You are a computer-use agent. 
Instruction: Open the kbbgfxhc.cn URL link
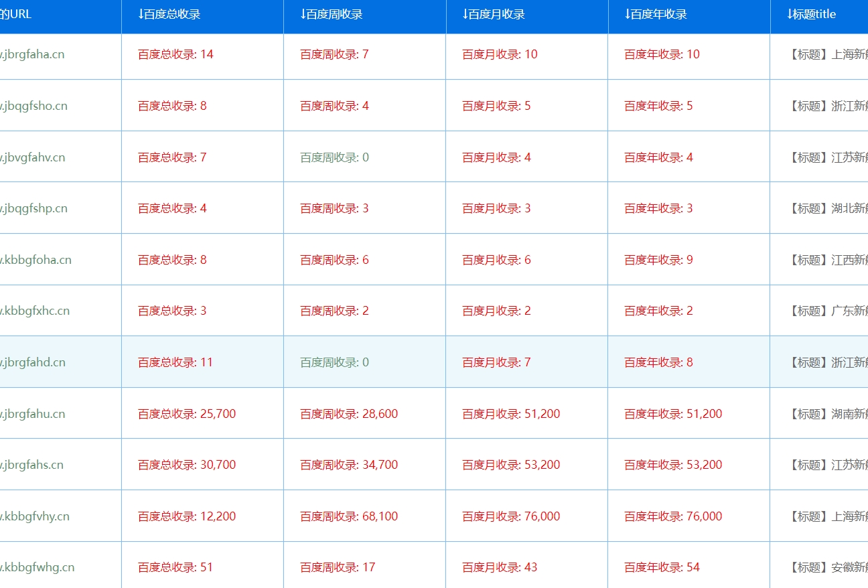point(35,311)
